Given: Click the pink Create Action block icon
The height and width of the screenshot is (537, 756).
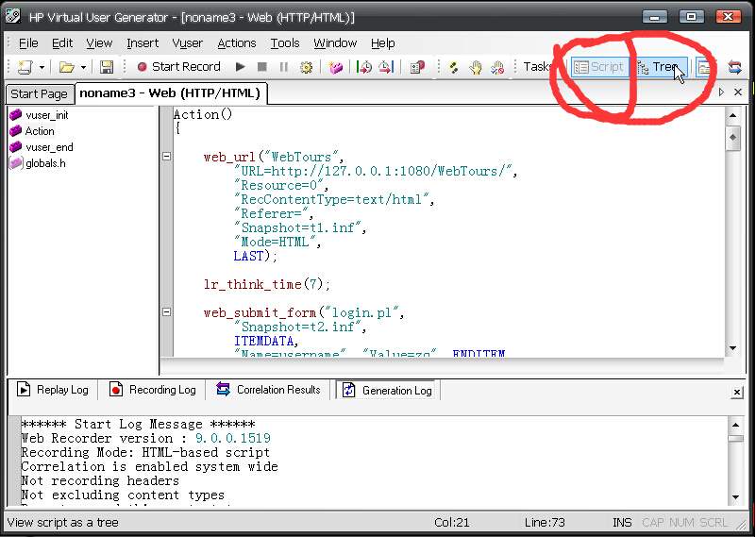Looking at the screenshot, I should 336,67.
